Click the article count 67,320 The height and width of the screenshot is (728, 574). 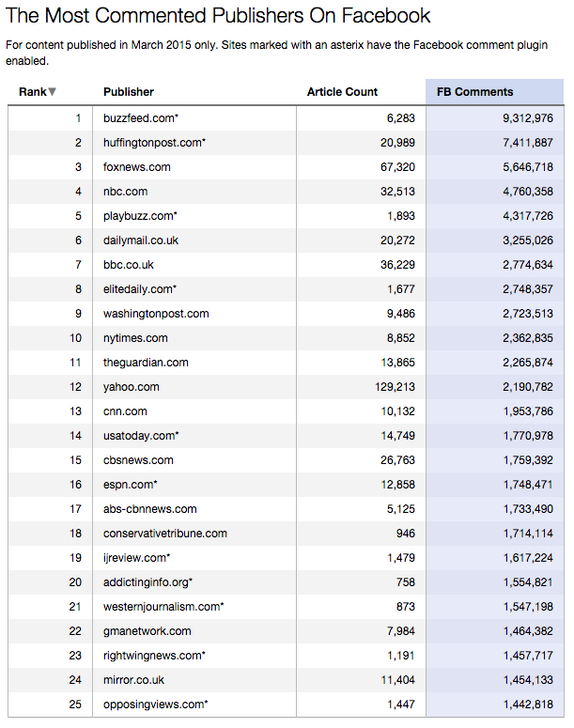point(397,167)
